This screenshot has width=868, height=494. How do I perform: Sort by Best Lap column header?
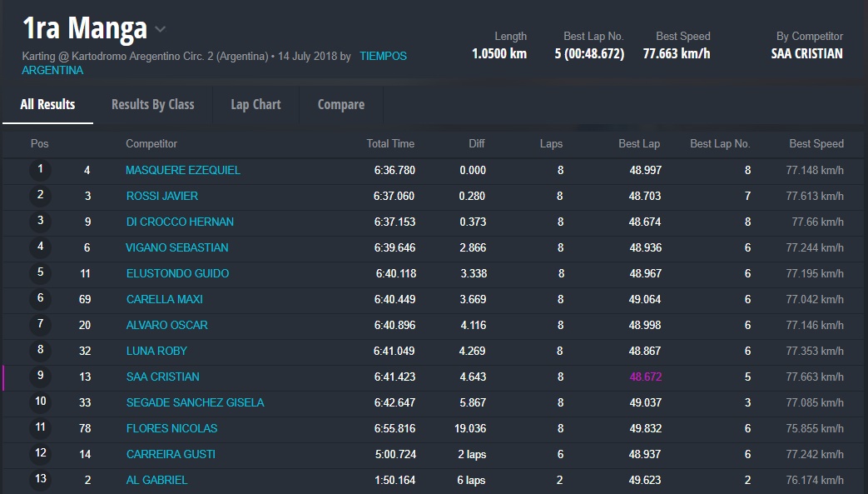[x=639, y=143]
